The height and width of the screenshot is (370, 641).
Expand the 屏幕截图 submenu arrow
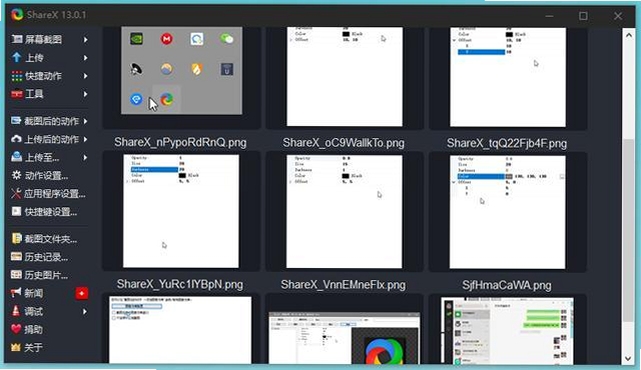tap(85, 40)
